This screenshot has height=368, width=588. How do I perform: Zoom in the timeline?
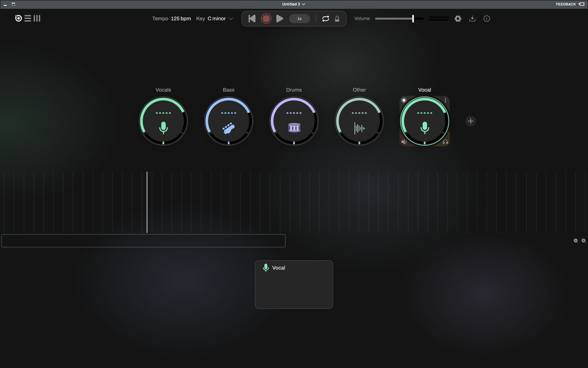coord(584,241)
